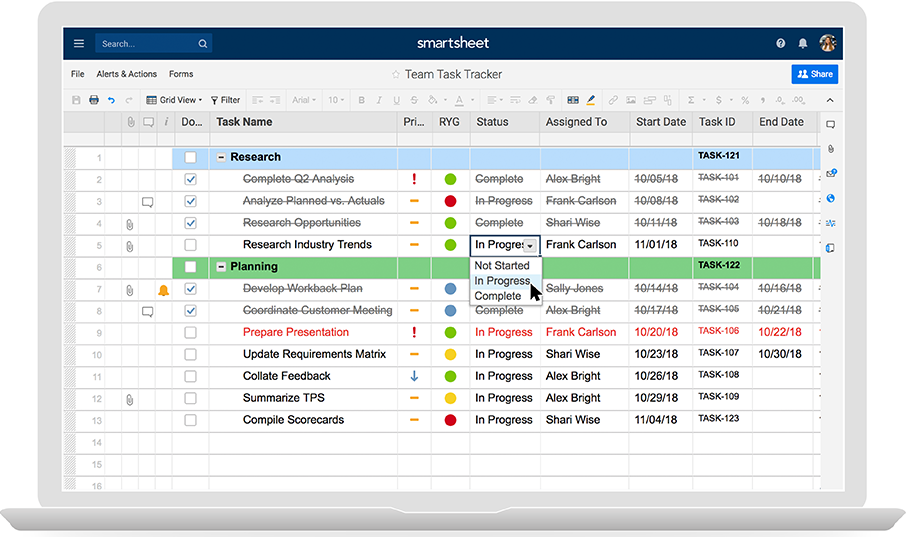Open the text alignment dropdown
The image size is (908, 537).
[495, 100]
